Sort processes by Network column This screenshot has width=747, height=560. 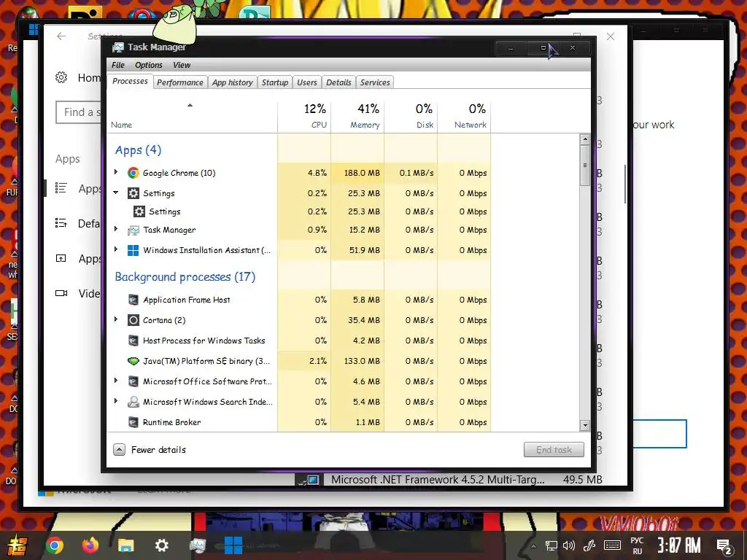click(464, 116)
